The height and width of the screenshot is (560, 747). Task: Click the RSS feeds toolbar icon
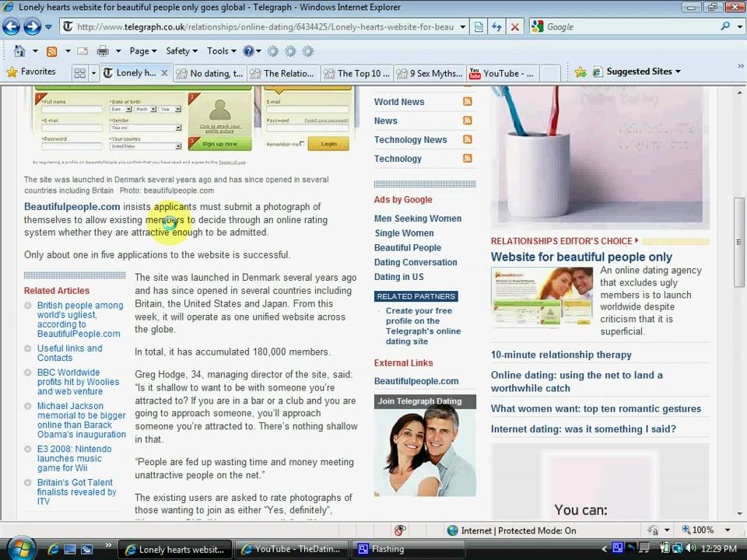pos(51,51)
